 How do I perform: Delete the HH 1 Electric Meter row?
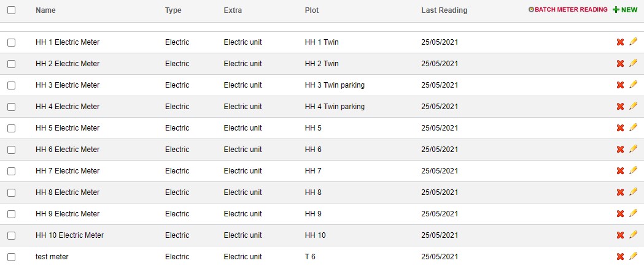tap(620, 42)
